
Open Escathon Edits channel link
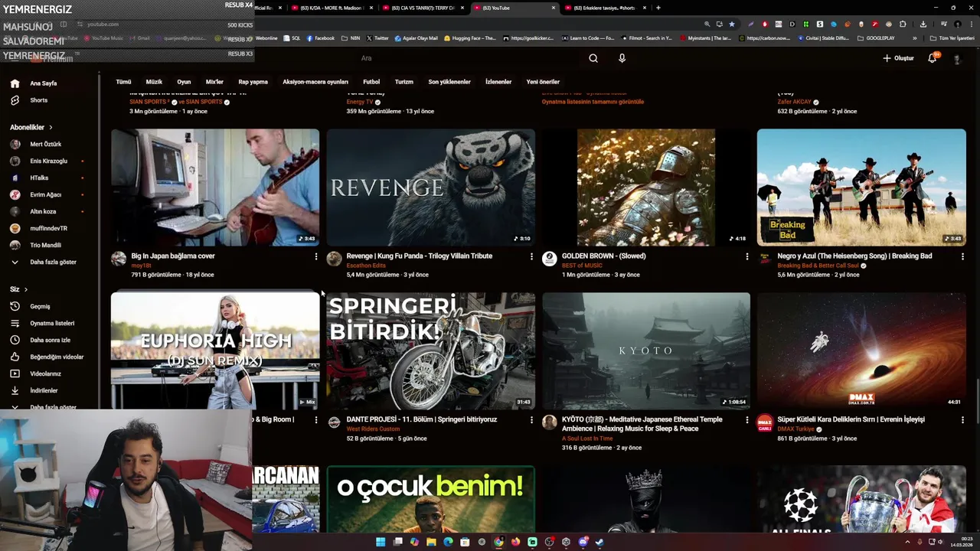click(367, 266)
